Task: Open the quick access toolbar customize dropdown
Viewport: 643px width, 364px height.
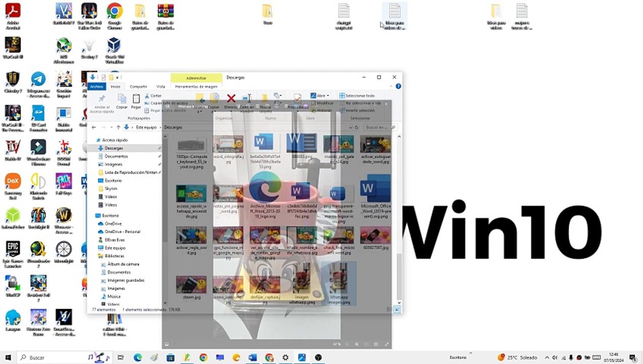Action: coord(117,77)
